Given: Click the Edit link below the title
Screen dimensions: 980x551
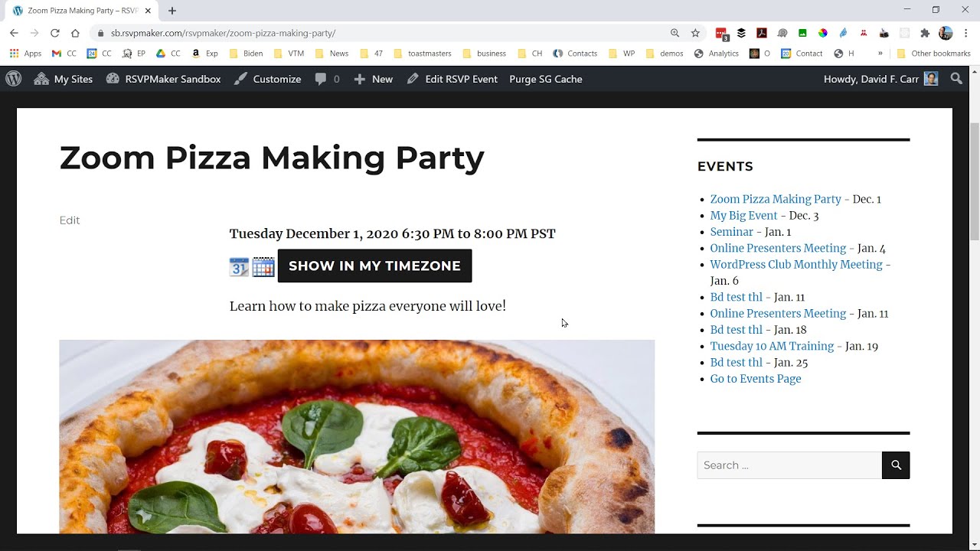Looking at the screenshot, I should 70,220.
